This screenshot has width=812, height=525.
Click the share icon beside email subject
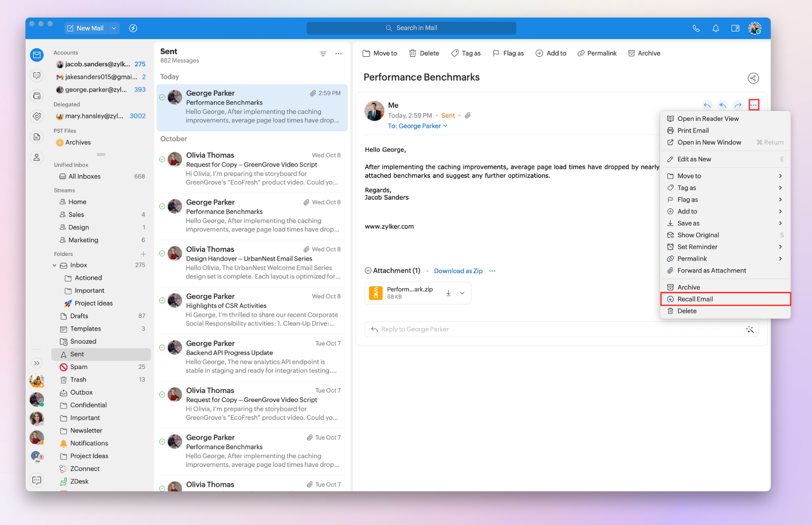pos(753,78)
